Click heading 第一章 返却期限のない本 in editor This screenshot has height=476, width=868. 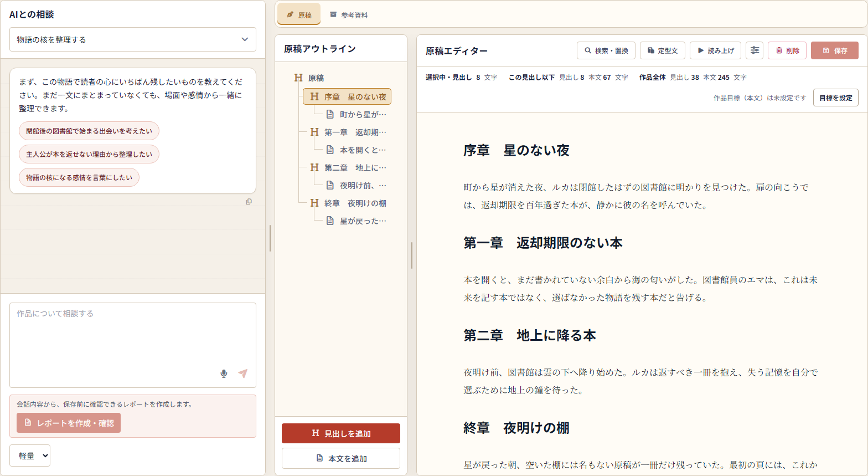coord(543,243)
